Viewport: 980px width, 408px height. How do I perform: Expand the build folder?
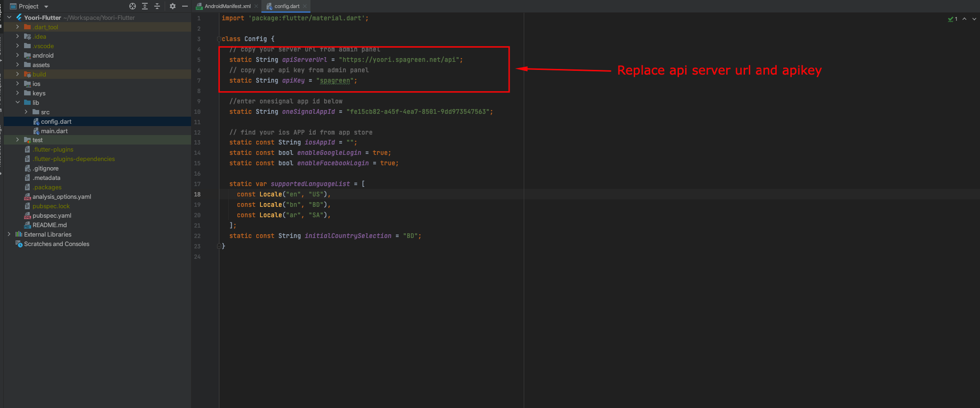(x=17, y=74)
